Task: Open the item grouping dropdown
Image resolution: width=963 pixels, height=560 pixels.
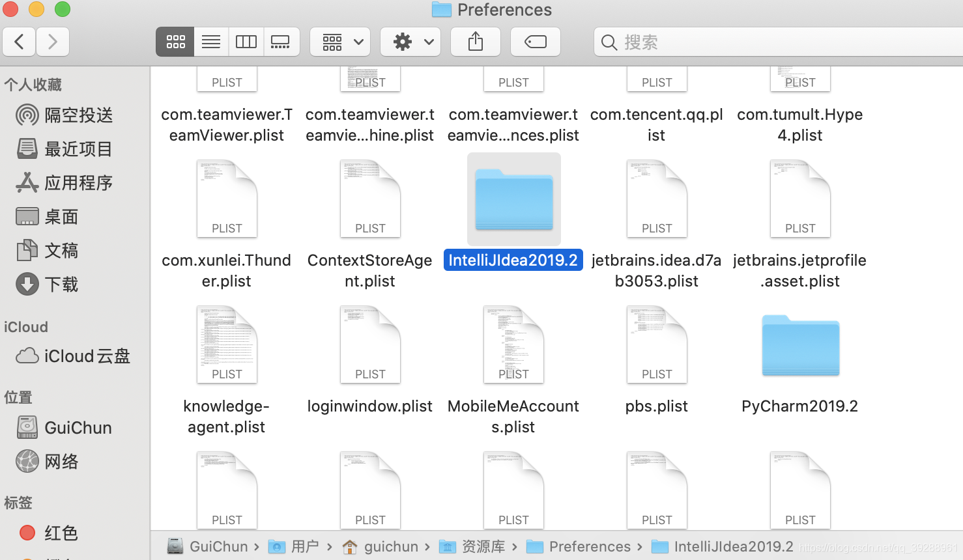Action: coord(340,42)
